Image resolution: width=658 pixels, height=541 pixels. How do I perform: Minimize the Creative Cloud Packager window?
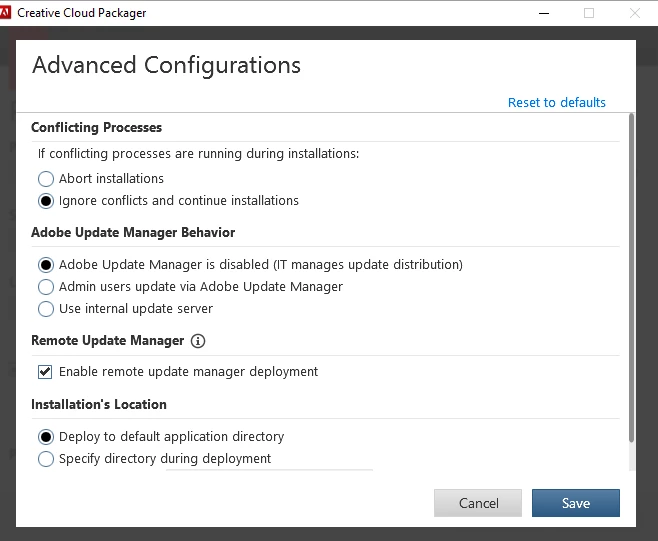(x=543, y=12)
